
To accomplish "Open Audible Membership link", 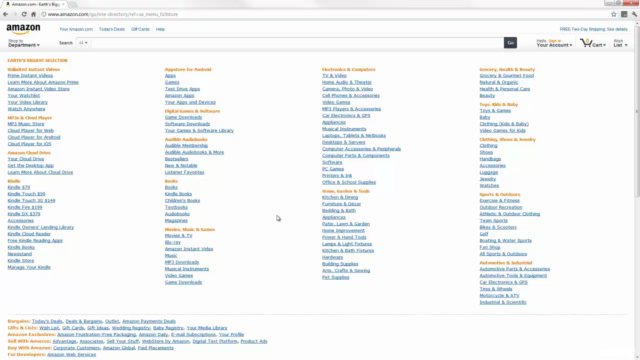I will (186, 146).
